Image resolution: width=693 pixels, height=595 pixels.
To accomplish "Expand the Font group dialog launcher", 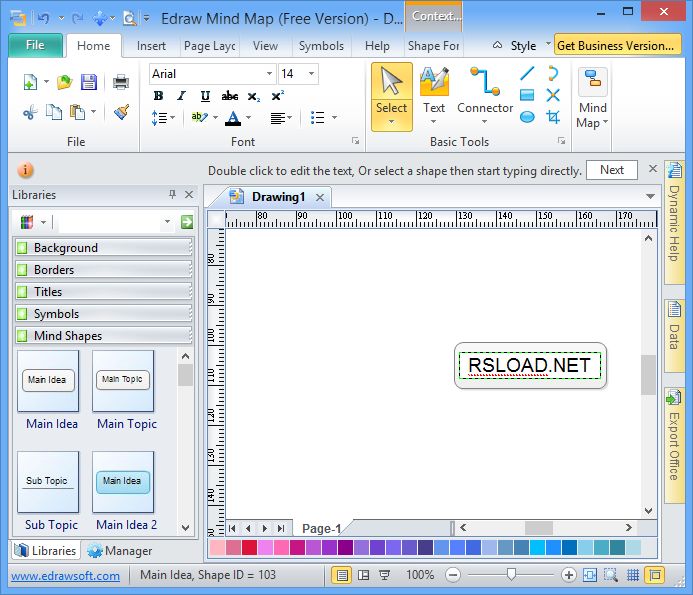I will click(355, 141).
